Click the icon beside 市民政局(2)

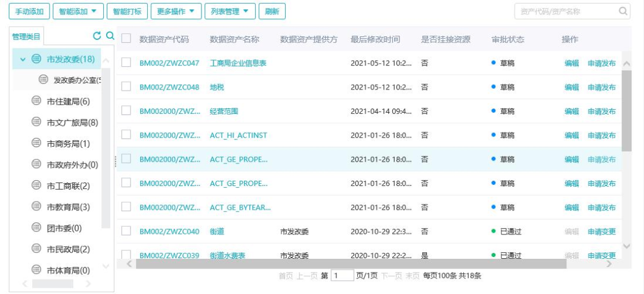36,249
